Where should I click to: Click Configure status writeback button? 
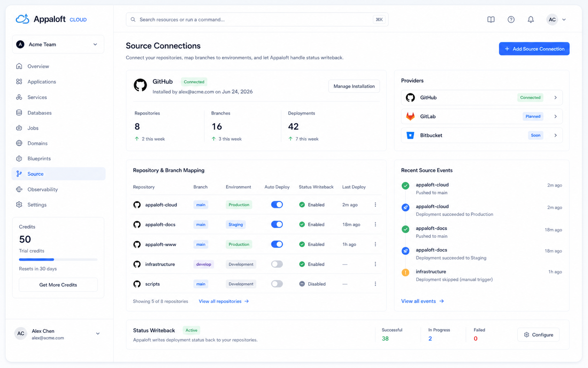pyautogui.click(x=538, y=335)
